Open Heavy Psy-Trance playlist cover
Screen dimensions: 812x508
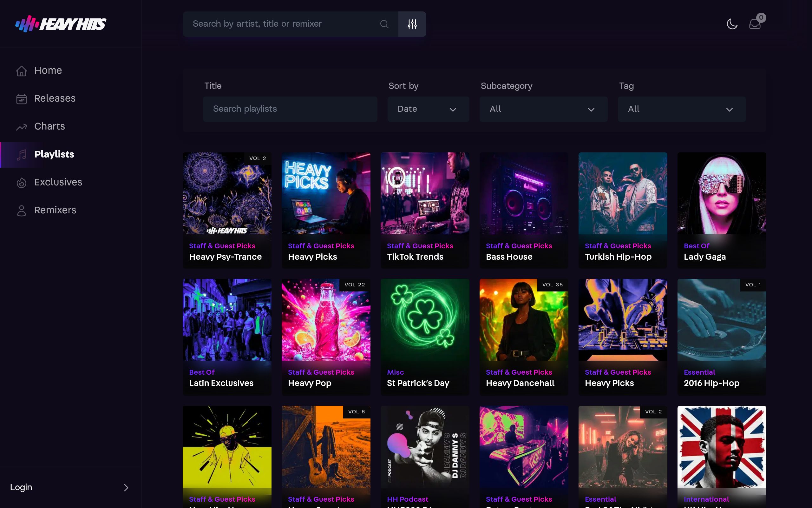227,194
